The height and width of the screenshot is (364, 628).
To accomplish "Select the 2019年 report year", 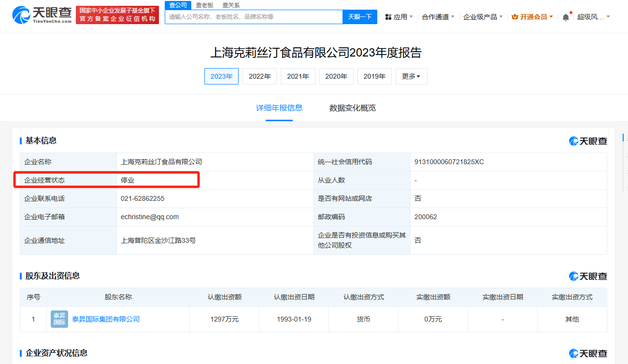I will tap(374, 76).
